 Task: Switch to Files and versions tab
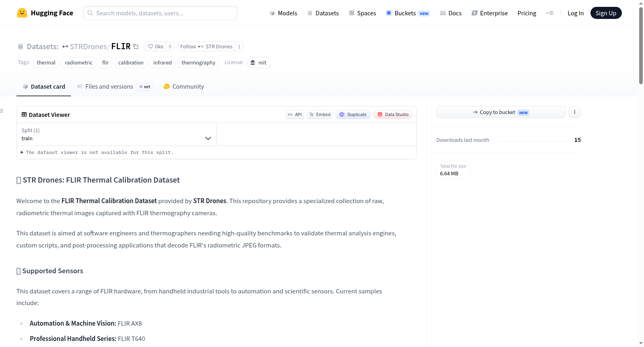pos(114,86)
